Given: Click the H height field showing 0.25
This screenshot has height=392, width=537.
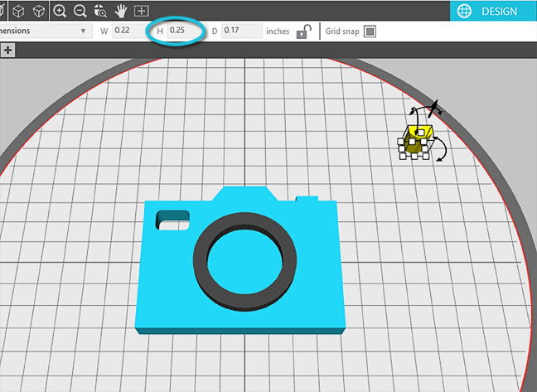Looking at the screenshot, I should coord(186,31).
